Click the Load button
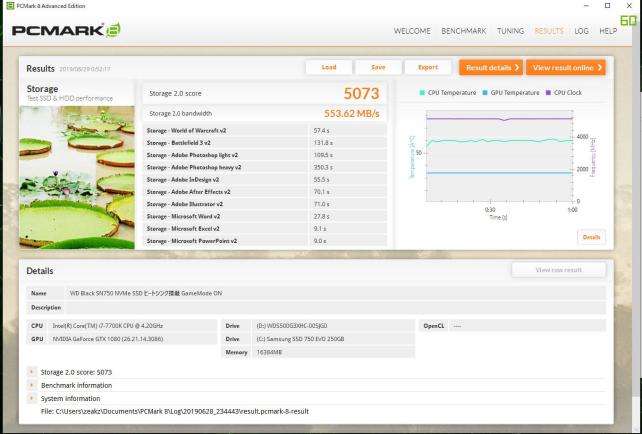This screenshot has width=642, height=434. tap(329, 68)
